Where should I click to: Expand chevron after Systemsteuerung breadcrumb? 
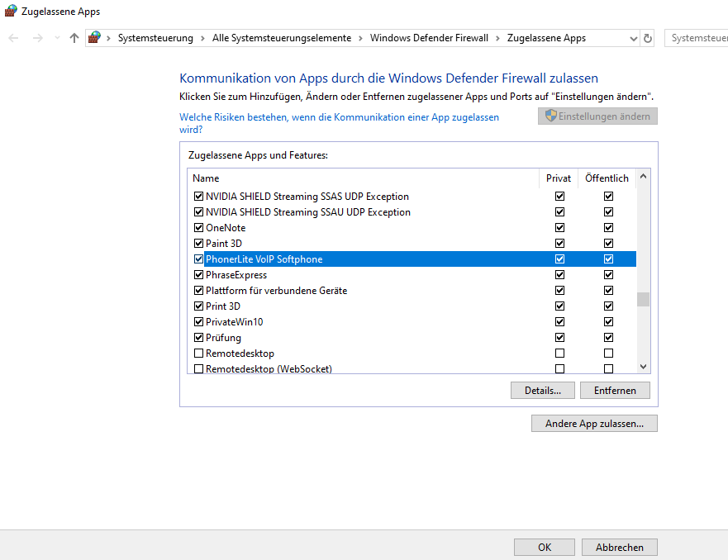202,39
